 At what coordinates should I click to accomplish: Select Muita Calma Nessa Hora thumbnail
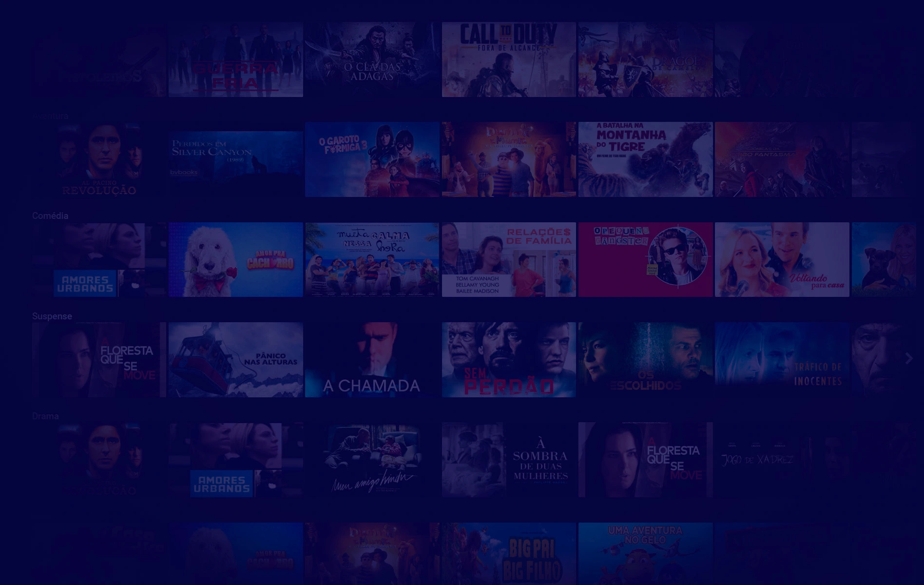pyautogui.click(x=372, y=260)
